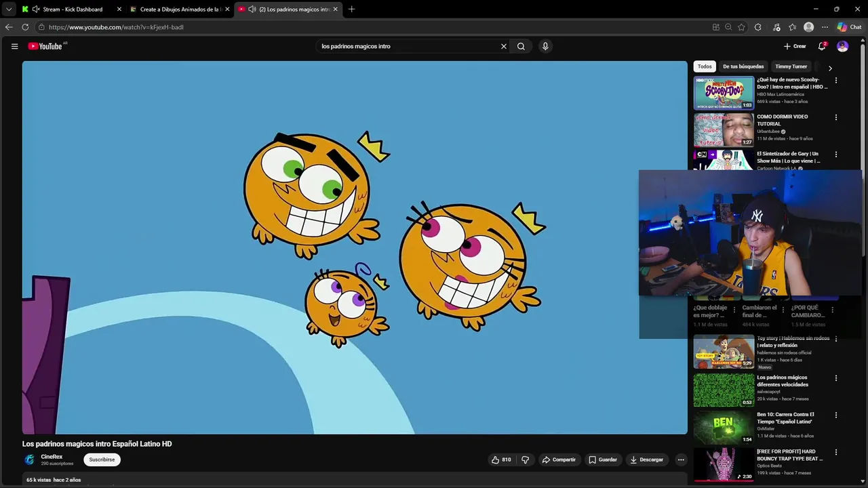Click the video player to pause
Viewport: 868px width, 488px height.
pyautogui.click(x=355, y=247)
